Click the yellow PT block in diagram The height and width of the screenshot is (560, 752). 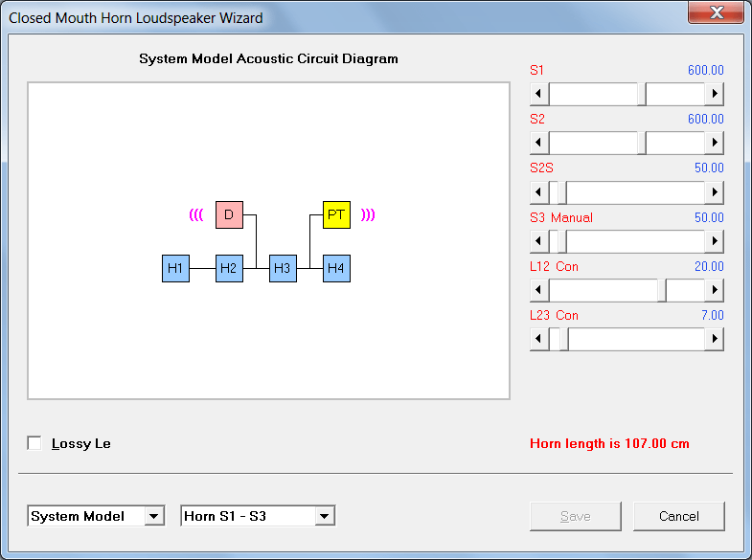(336, 214)
